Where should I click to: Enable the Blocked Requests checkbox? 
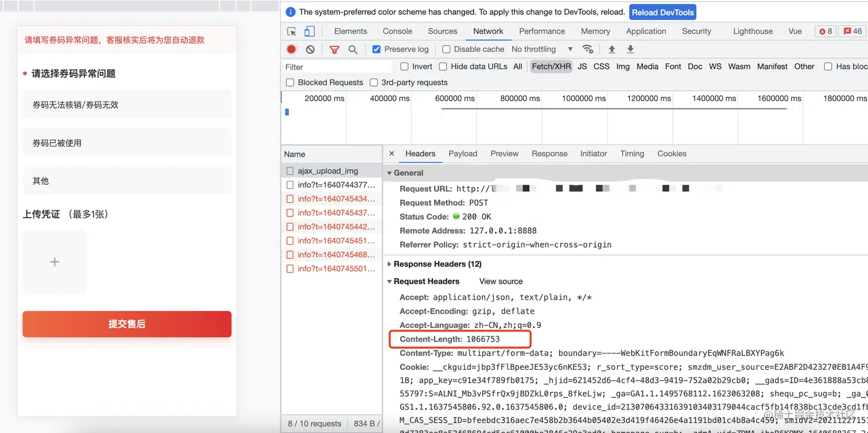coord(290,83)
